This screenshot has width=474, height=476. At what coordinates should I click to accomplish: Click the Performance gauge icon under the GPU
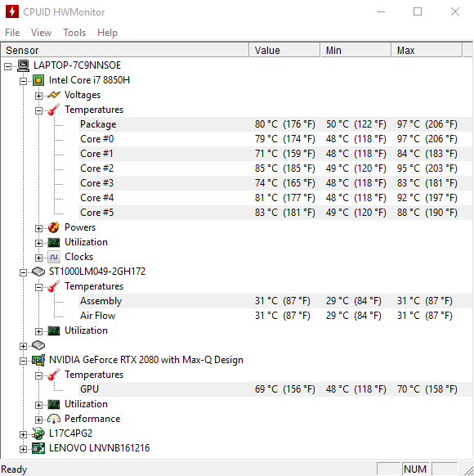(54, 420)
